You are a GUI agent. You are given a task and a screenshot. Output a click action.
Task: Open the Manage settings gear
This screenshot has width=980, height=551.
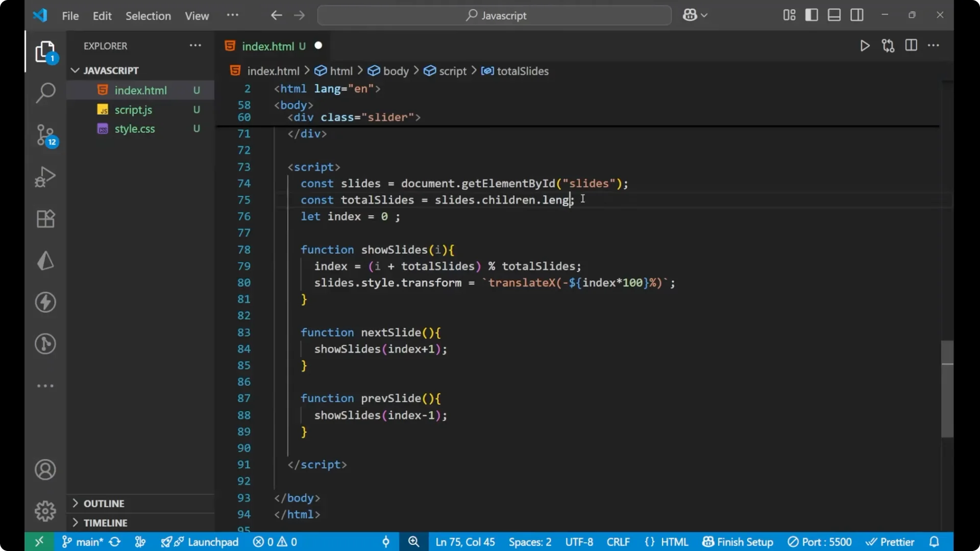coord(45,511)
